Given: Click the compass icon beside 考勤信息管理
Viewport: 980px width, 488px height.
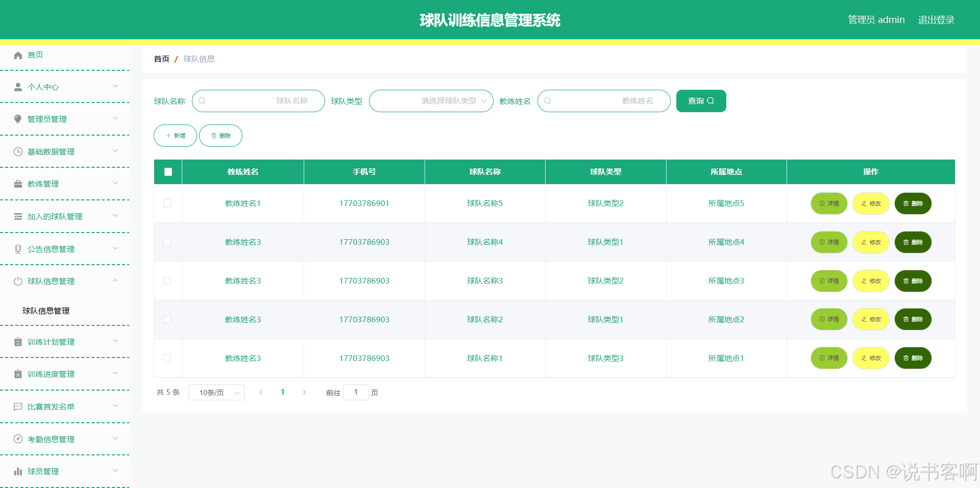Looking at the screenshot, I should [x=18, y=439].
